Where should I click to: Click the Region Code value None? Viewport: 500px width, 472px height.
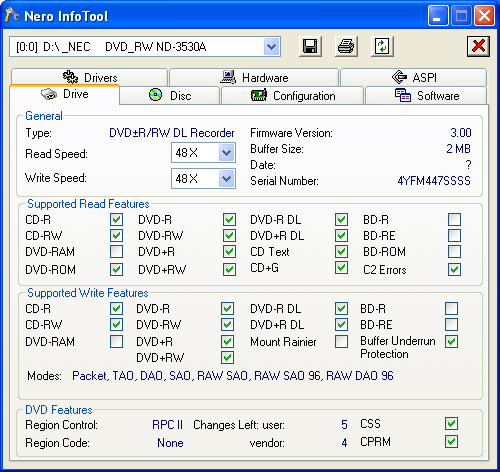(170, 443)
